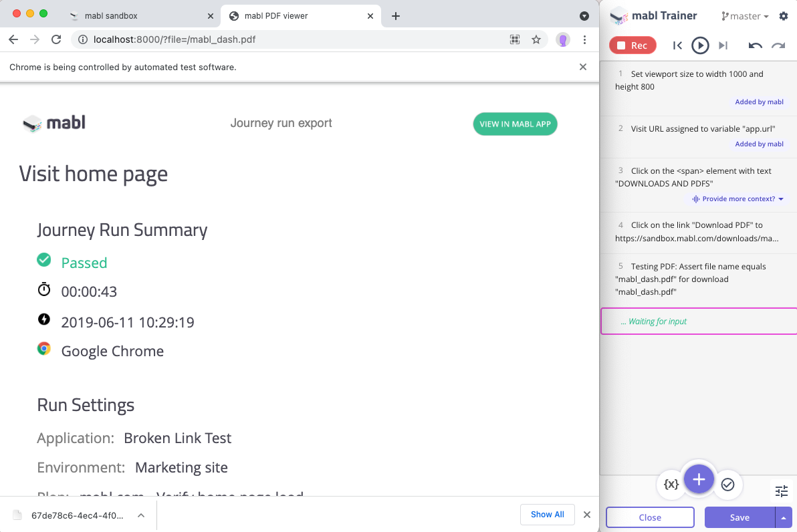Bookmark this page with the star icon
The height and width of the screenshot is (532, 797).
536,39
